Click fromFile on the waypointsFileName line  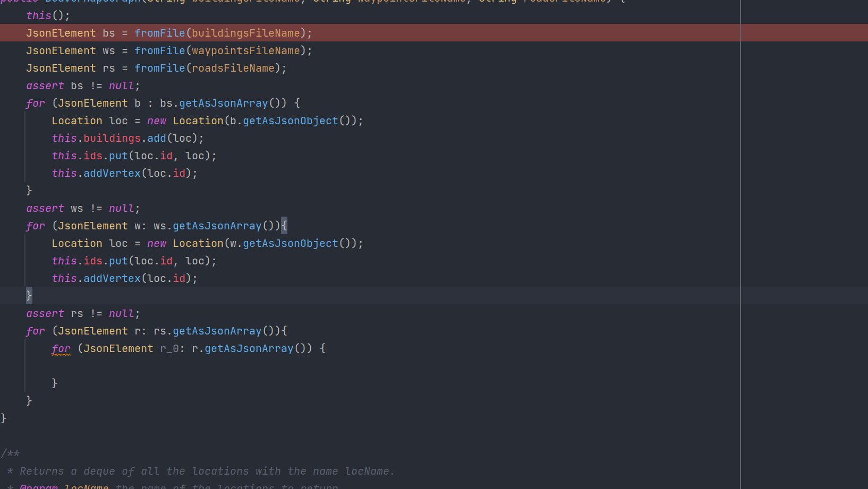pyautogui.click(x=159, y=50)
